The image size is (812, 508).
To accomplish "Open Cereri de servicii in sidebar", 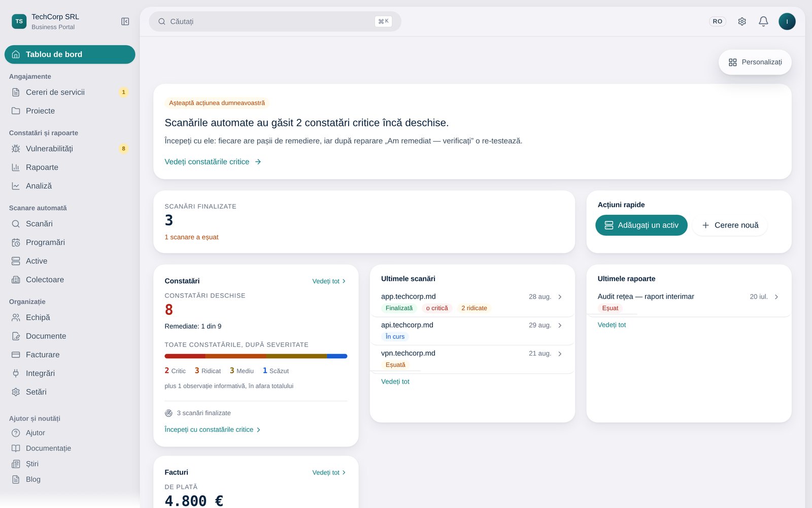I will click(70, 92).
